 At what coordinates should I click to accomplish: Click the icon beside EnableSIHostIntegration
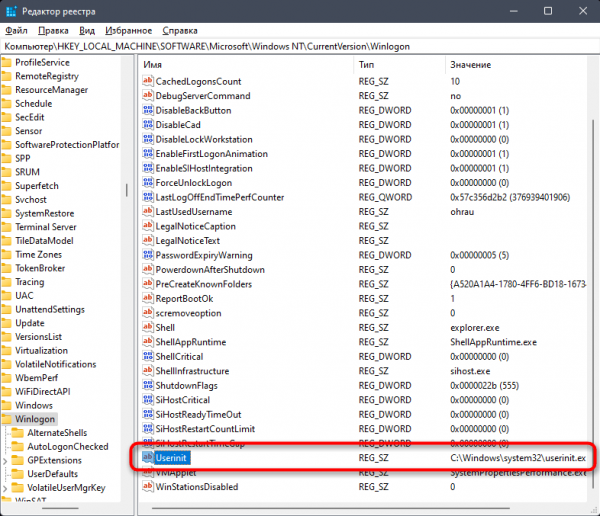tap(148, 168)
